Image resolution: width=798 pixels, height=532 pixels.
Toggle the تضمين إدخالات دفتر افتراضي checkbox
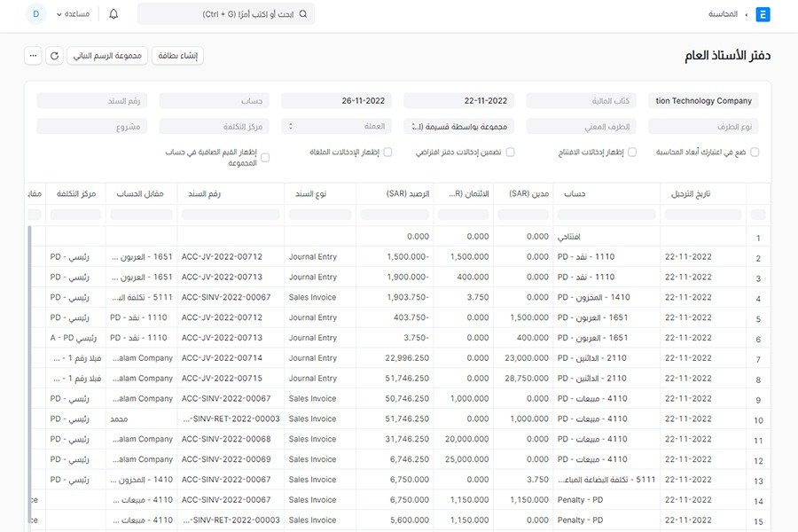[x=510, y=153]
